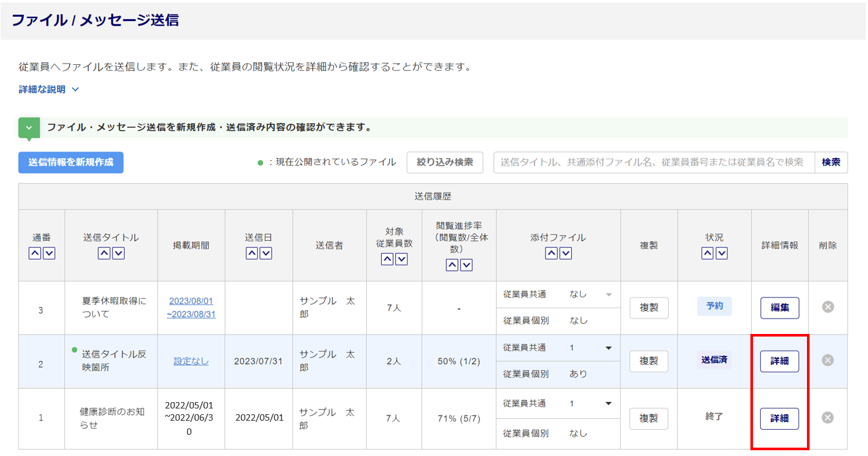868x456 pixels.
Task: Click 設定なし publication period link
Action: point(191,361)
